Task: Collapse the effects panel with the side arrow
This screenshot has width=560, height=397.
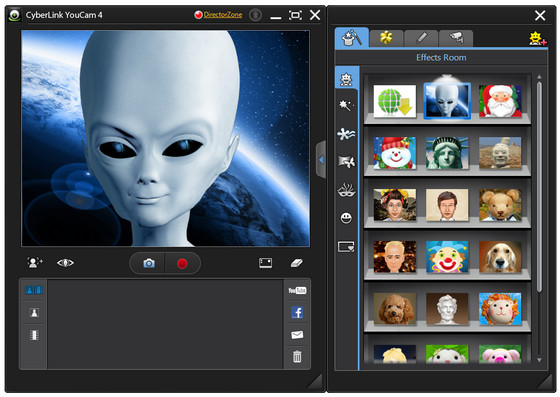Action: coord(321,160)
